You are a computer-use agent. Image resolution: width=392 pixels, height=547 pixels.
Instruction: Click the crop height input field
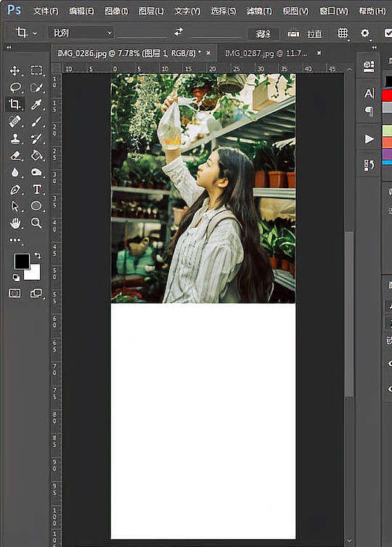coord(216,33)
